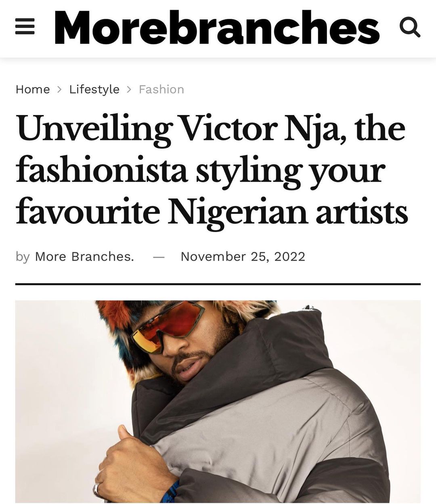Screen dimensions: 436x504
Task: Click the black divider line under byline
Action: coord(218,284)
